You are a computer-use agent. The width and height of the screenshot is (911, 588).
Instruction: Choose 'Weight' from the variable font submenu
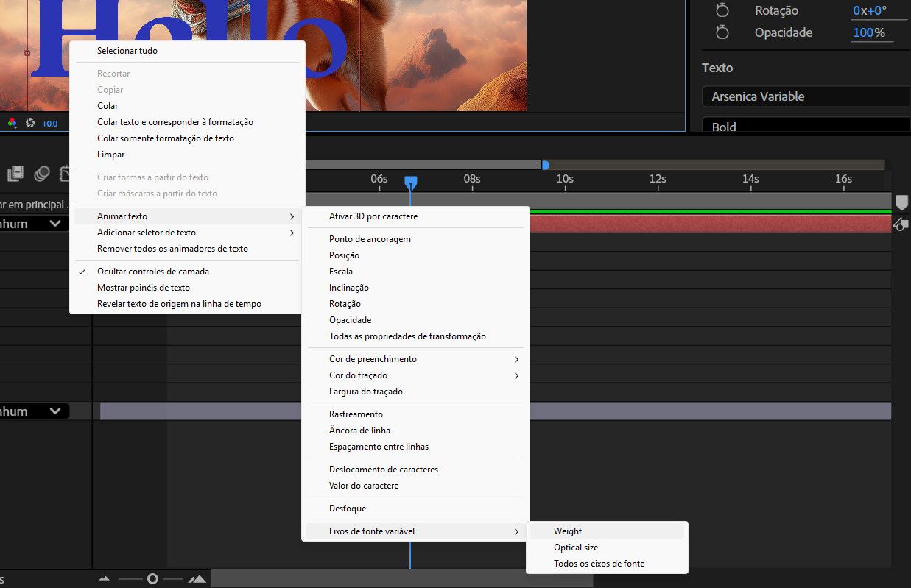coord(568,531)
